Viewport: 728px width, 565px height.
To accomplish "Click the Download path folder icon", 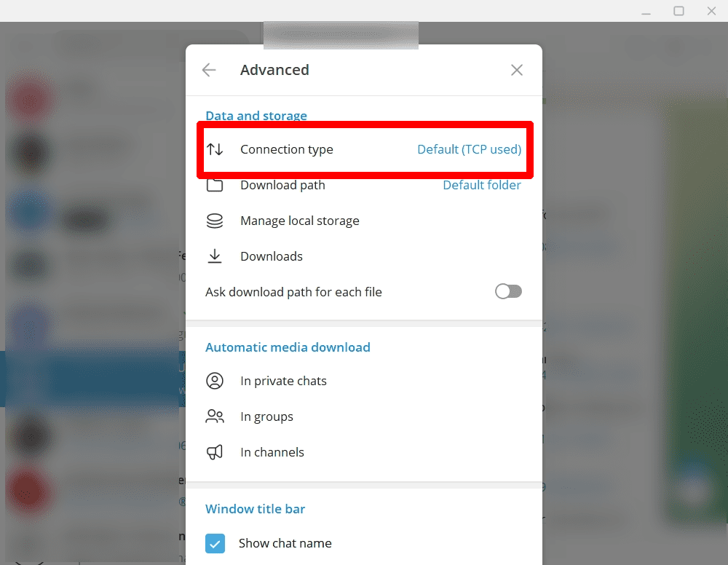I will [215, 185].
